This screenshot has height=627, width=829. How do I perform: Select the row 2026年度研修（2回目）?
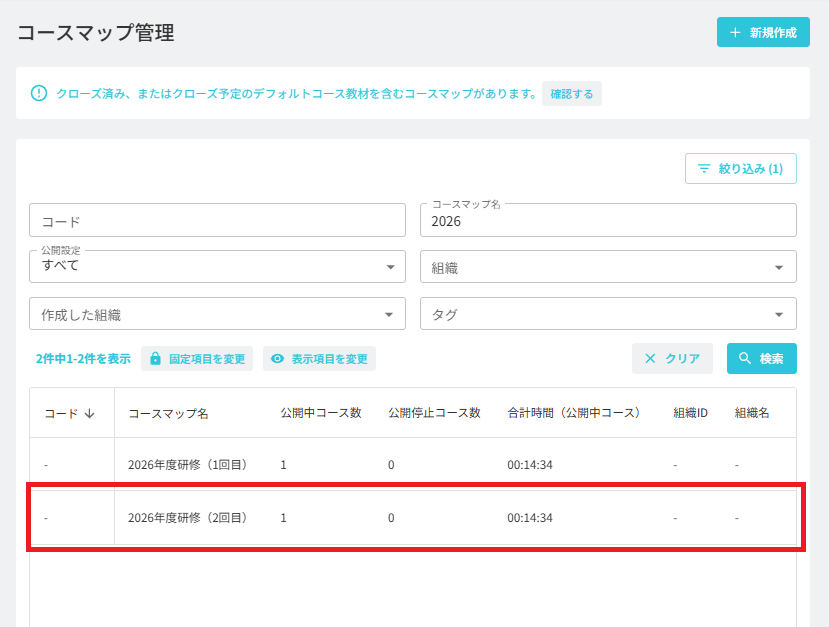tap(413, 518)
